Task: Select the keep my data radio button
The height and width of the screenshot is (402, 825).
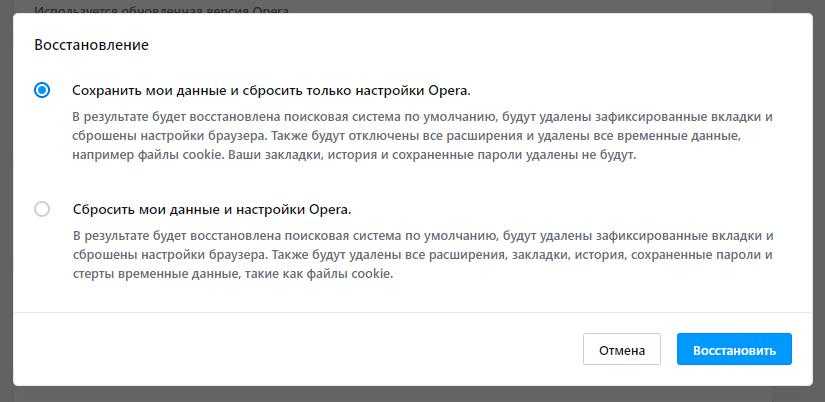Action: coord(42,91)
